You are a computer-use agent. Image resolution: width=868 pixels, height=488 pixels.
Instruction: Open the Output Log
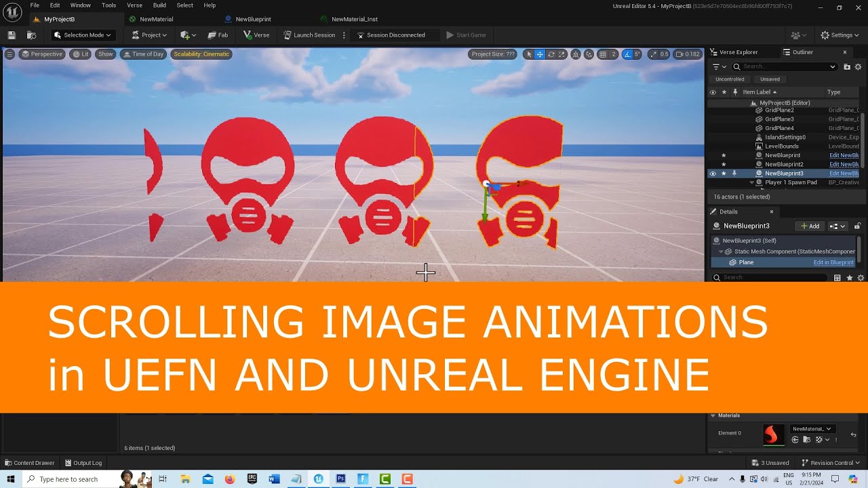[x=83, y=463]
